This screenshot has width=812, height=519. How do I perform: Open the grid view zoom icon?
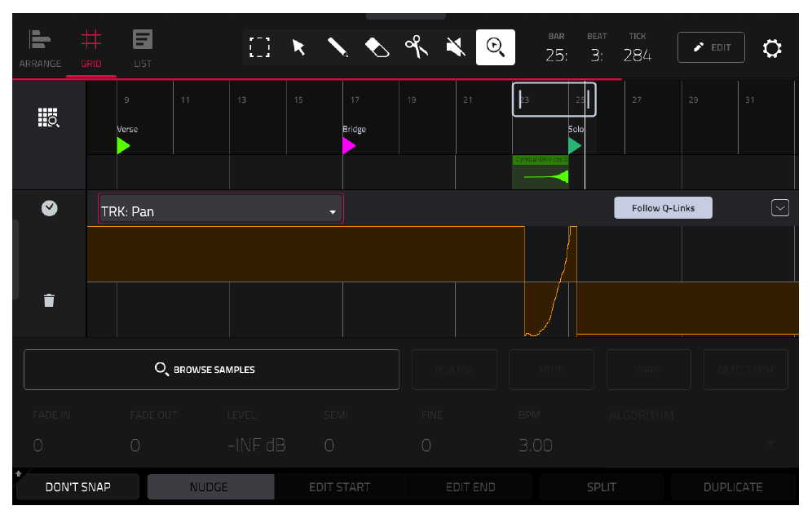point(49,118)
